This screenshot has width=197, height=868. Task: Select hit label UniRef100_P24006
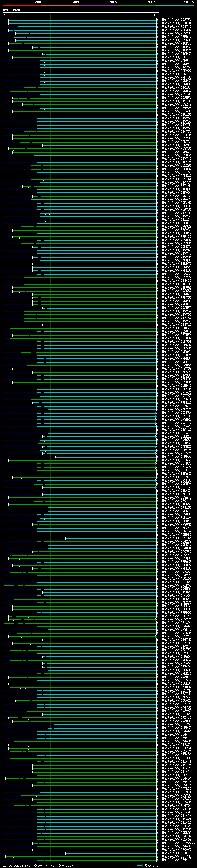pos(177,108)
